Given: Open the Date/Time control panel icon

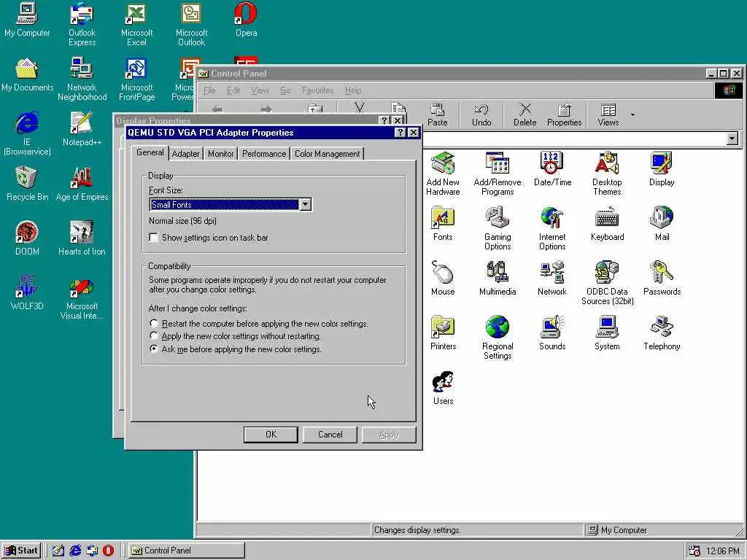Looking at the screenshot, I should tap(552, 168).
